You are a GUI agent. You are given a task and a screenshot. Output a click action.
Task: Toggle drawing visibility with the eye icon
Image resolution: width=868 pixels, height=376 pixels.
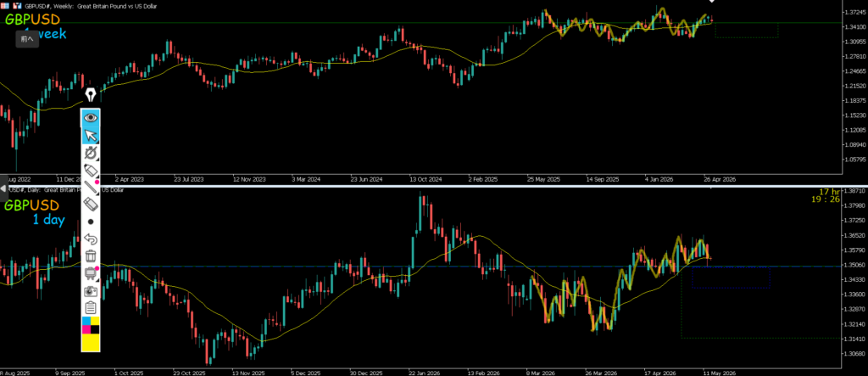click(91, 118)
